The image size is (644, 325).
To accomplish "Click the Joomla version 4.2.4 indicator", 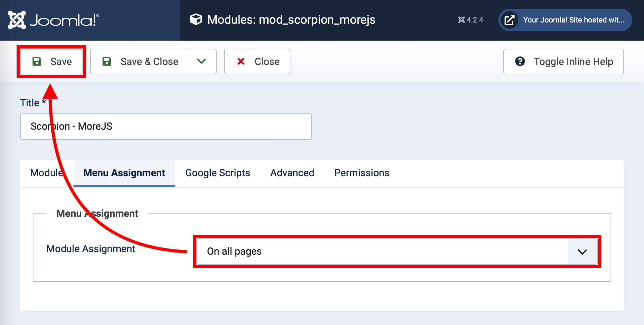I will pyautogui.click(x=471, y=20).
